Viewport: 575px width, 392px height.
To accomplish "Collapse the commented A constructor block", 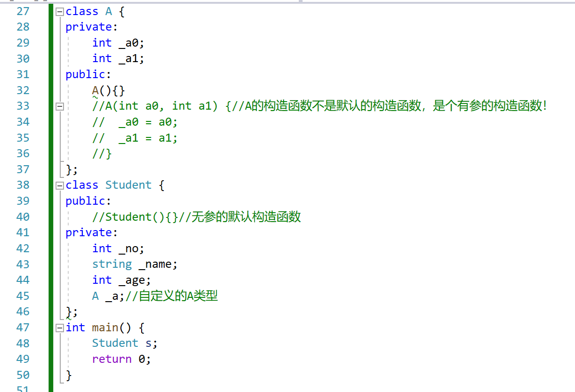I will (x=59, y=106).
